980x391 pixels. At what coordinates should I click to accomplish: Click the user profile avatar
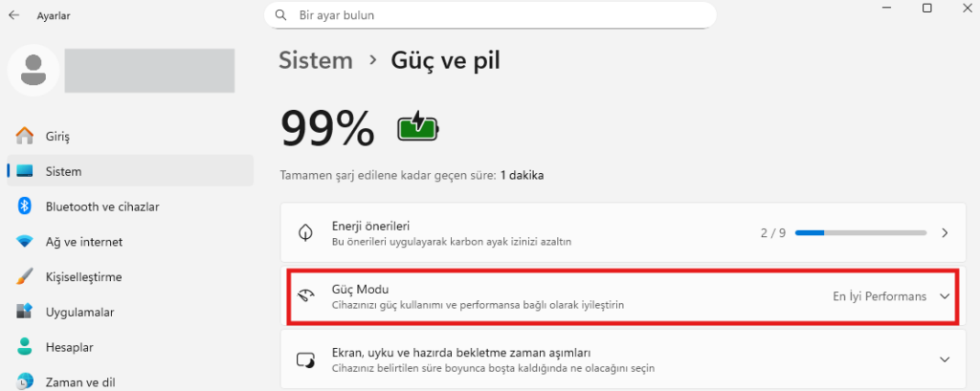tap(33, 70)
